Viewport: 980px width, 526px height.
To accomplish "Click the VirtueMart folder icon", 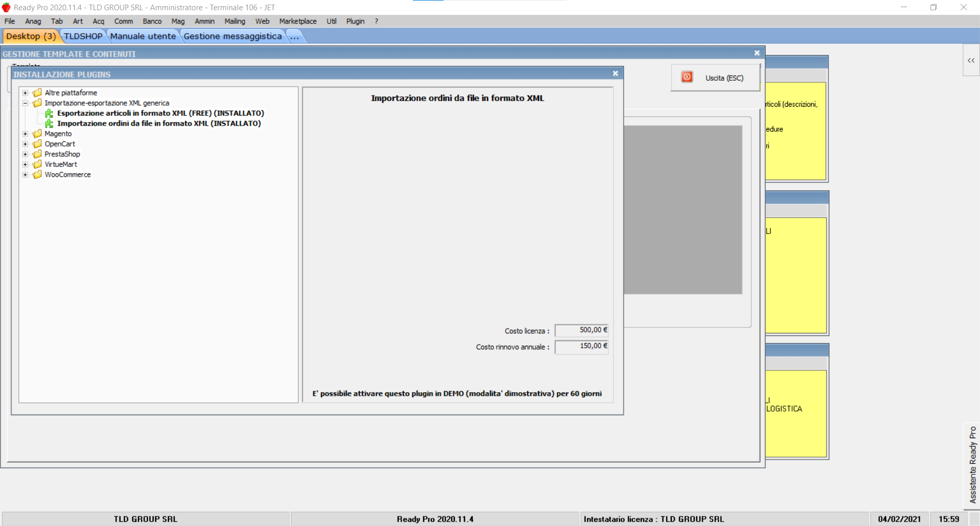I will click(37, 164).
